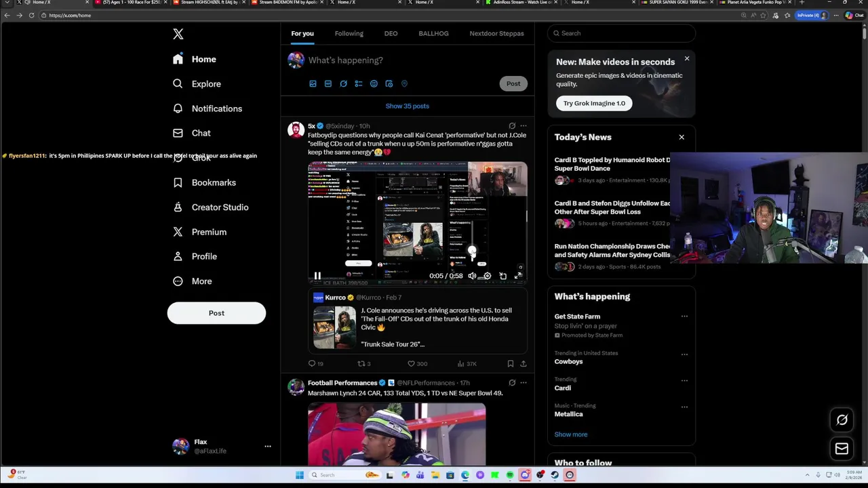Open the Notifications page
The image size is (868, 488).
tap(207, 108)
